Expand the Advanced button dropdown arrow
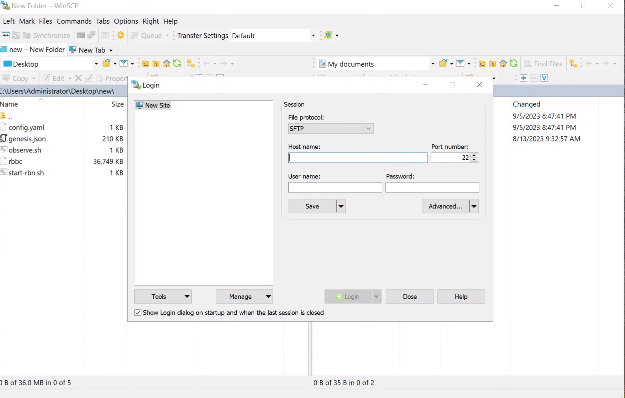This screenshot has height=398, width=625. [x=474, y=206]
